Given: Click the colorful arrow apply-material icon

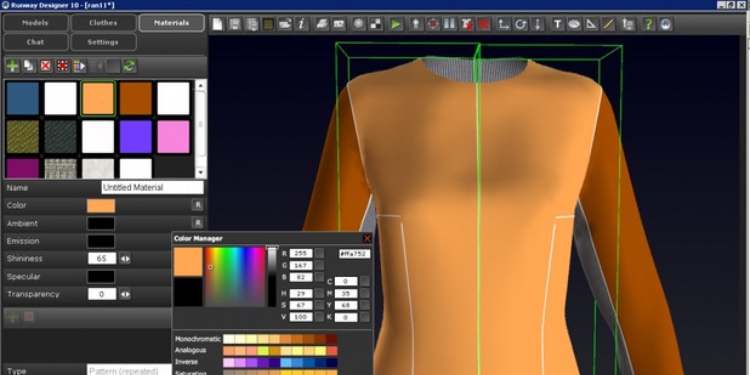Looking at the screenshot, I should 79,66.
